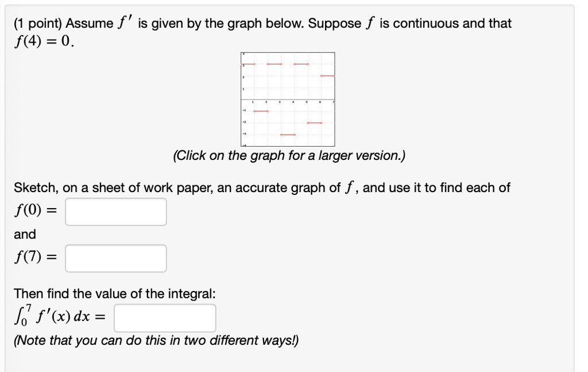This screenshot has height=372, width=588.
Task: Click the origin of the graph axes
Action: click(x=241, y=99)
